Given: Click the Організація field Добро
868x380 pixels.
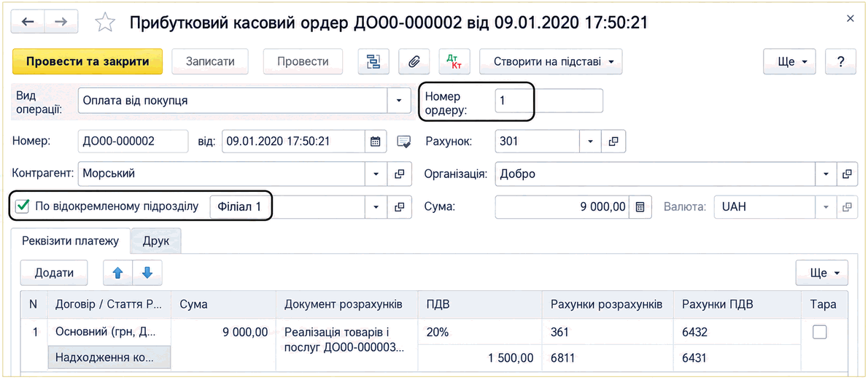Looking at the screenshot, I should [x=655, y=174].
